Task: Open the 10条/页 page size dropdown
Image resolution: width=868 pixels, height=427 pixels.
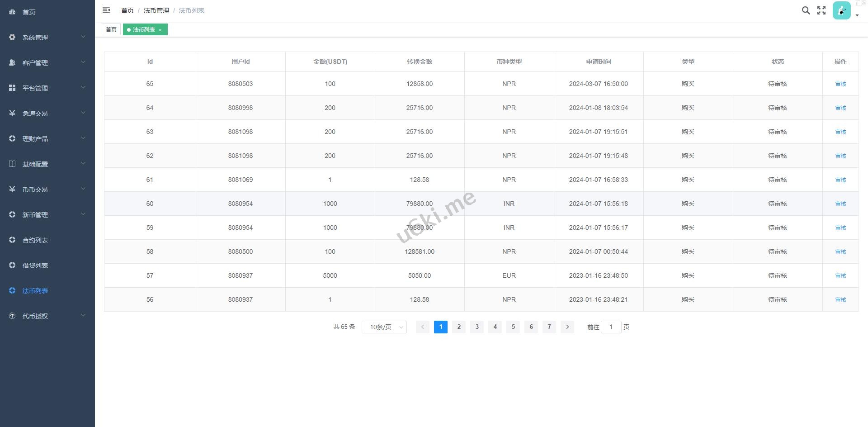Action: click(x=384, y=327)
